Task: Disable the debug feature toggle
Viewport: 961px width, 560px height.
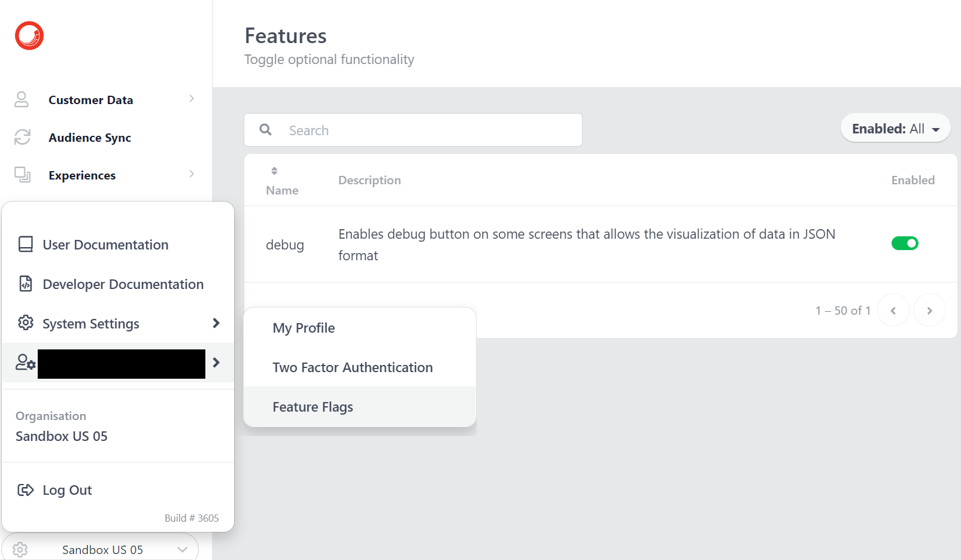Action: click(x=904, y=243)
